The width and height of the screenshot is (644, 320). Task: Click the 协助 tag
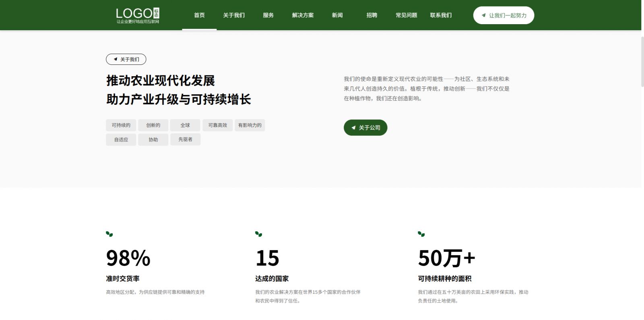click(153, 139)
